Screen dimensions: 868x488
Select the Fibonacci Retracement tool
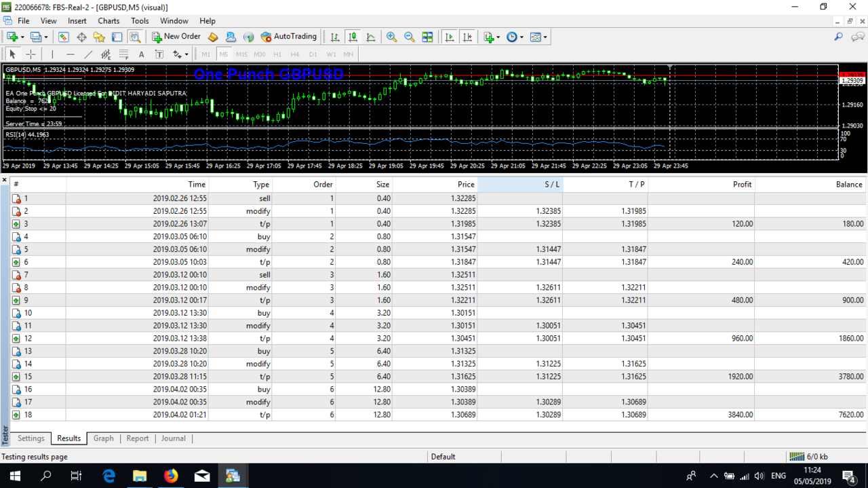point(123,54)
